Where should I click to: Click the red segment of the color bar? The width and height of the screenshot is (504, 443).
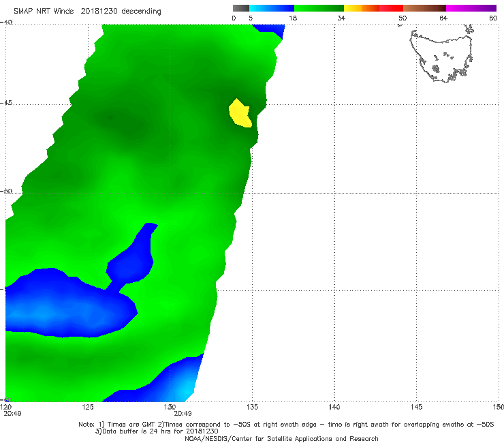tap(392, 8)
